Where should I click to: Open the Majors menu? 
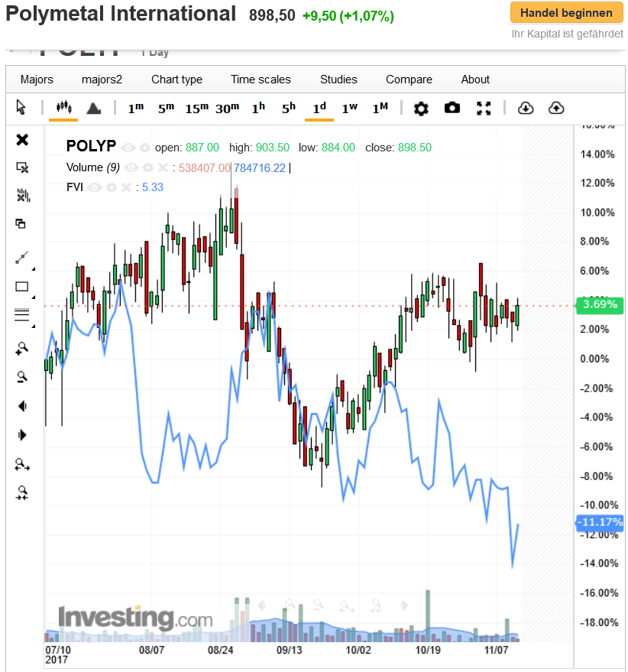[x=37, y=80]
